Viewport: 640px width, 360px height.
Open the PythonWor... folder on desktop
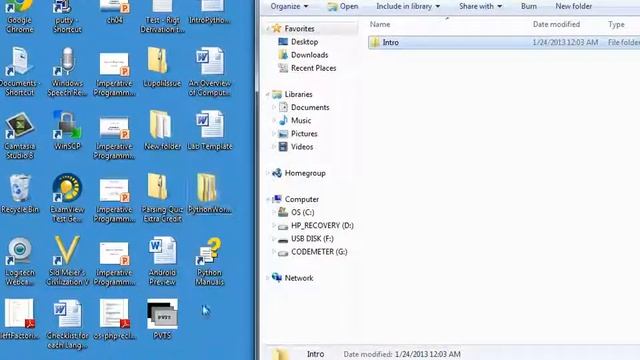click(210, 194)
